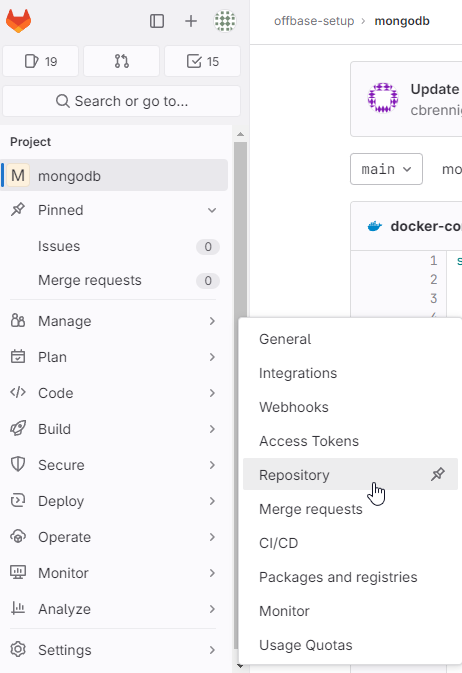Screen dimensions: 462x673
Task: Click the commit author avatar
Action: click(x=383, y=98)
